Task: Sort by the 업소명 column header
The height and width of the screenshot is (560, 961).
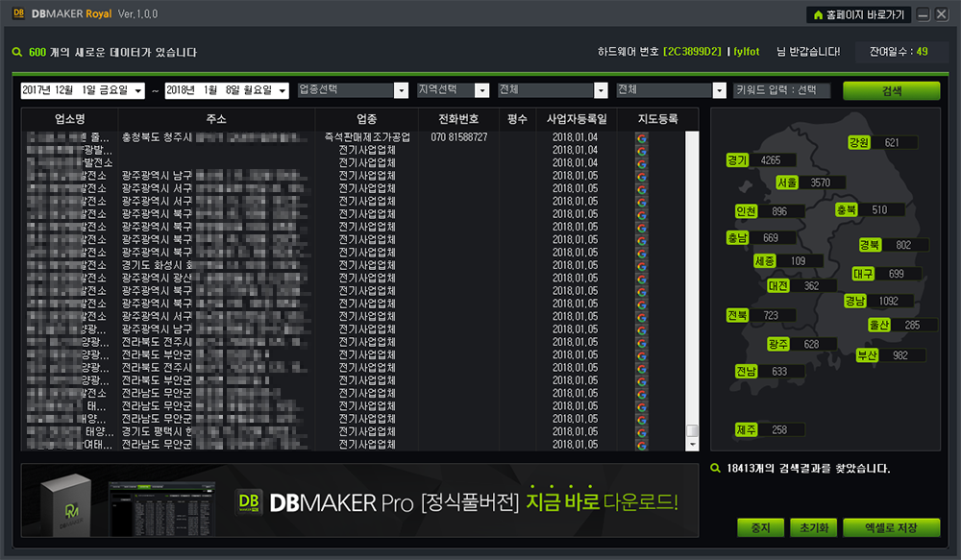Action: 70,119
